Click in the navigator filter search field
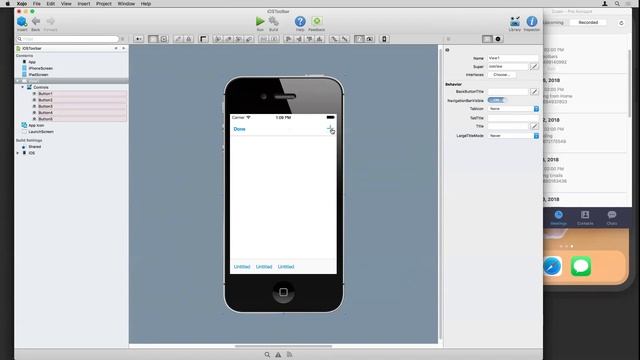640x360 pixels. pyautogui.click(x=68, y=39)
